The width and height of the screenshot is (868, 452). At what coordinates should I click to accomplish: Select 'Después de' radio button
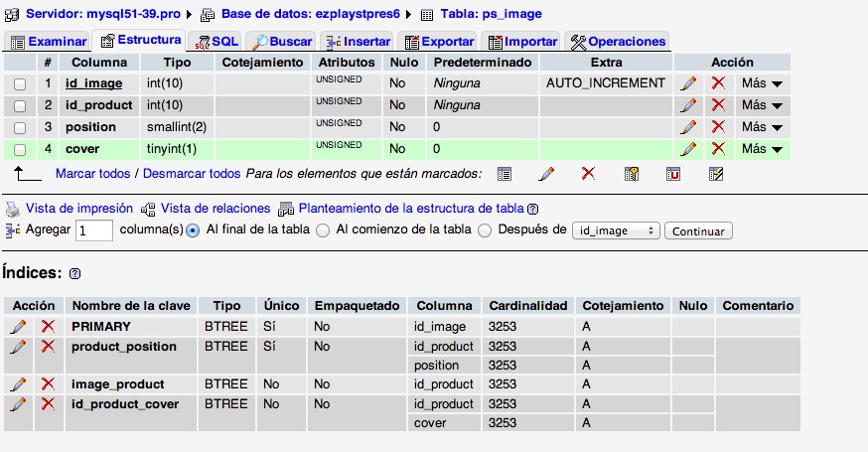pyautogui.click(x=485, y=230)
